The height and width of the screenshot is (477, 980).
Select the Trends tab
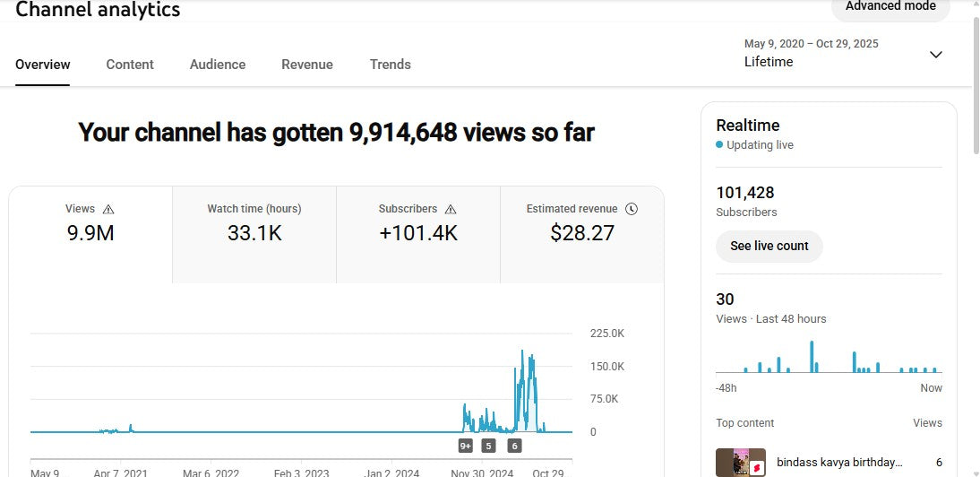(391, 65)
